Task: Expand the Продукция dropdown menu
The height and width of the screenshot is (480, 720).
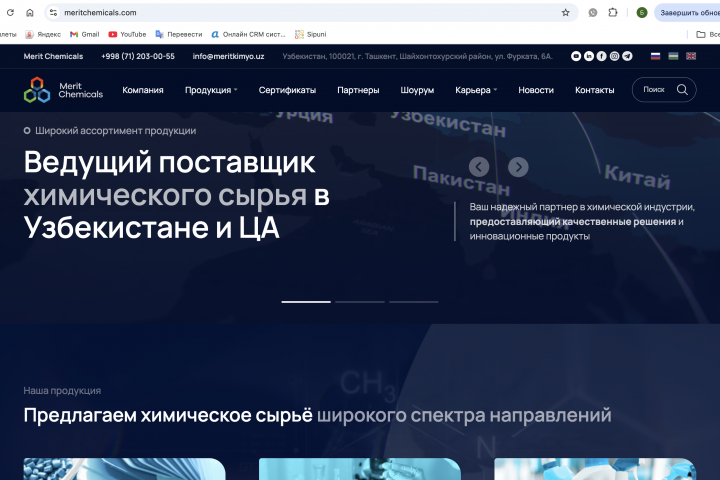Action: click(211, 90)
